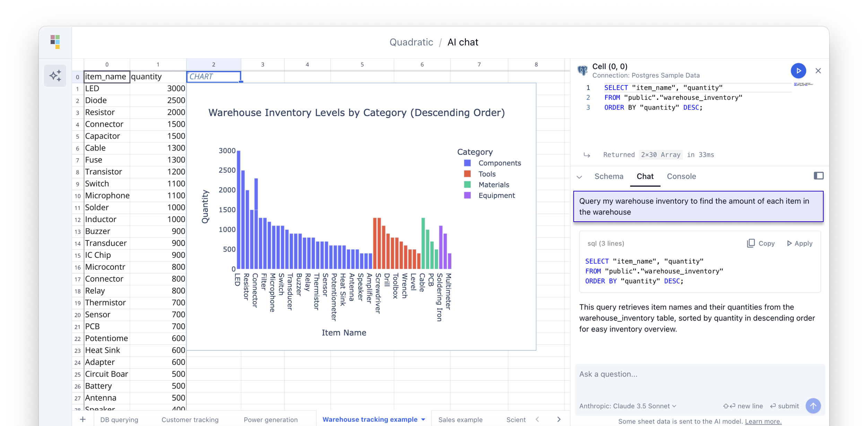Image resolution: width=868 pixels, height=426 pixels.
Task: Click the AI magic wand icon
Action: pos(55,76)
